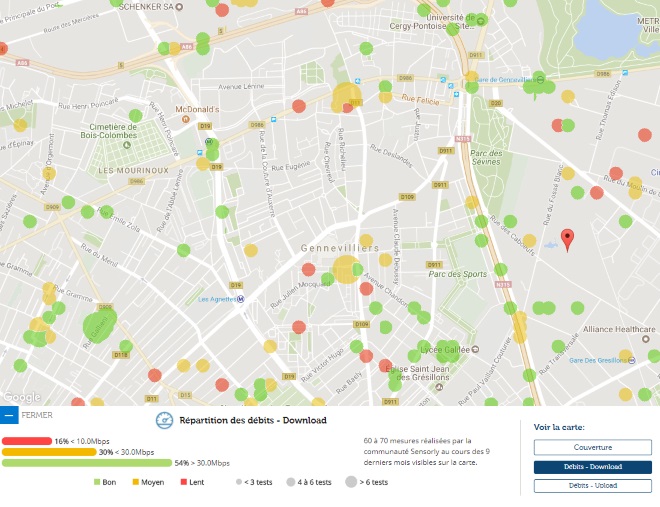Click the FERMER label to close panel

[x=37, y=414]
